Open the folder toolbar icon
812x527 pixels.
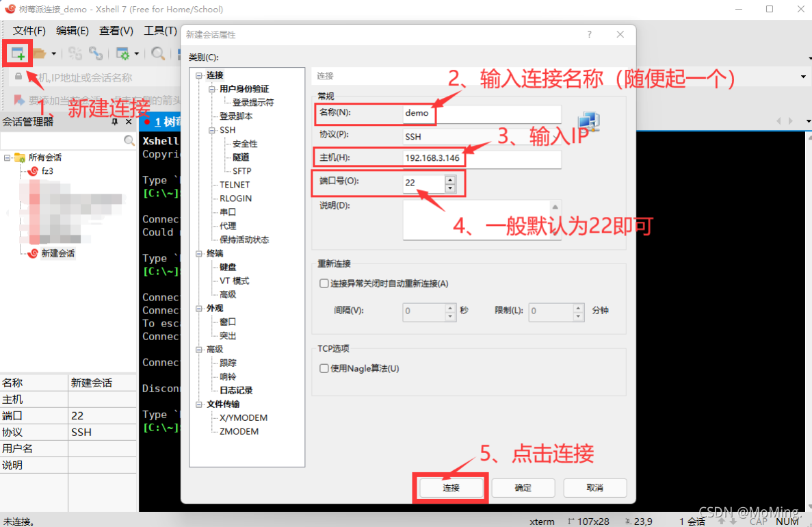40,53
